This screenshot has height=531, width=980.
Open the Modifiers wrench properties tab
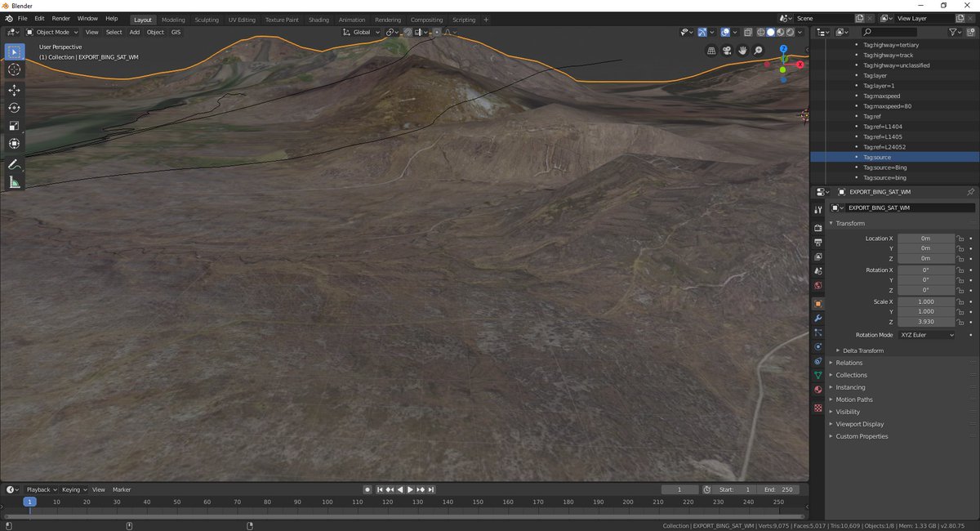tap(818, 318)
